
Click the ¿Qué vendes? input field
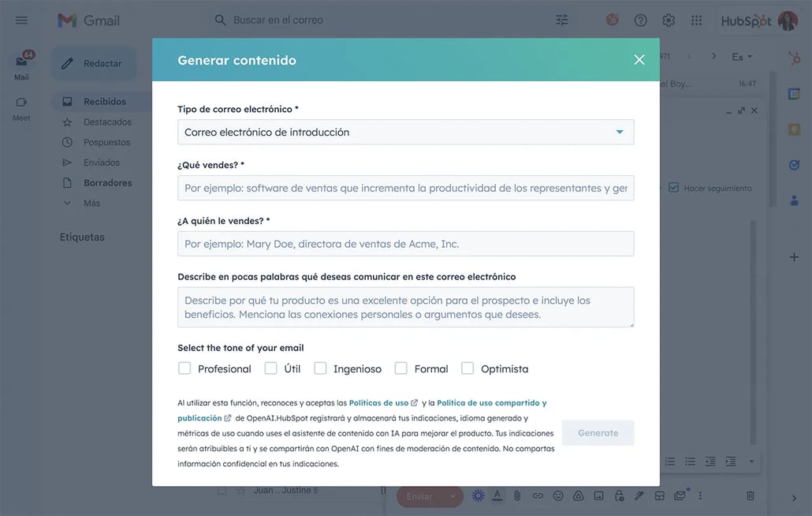[405, 188]
